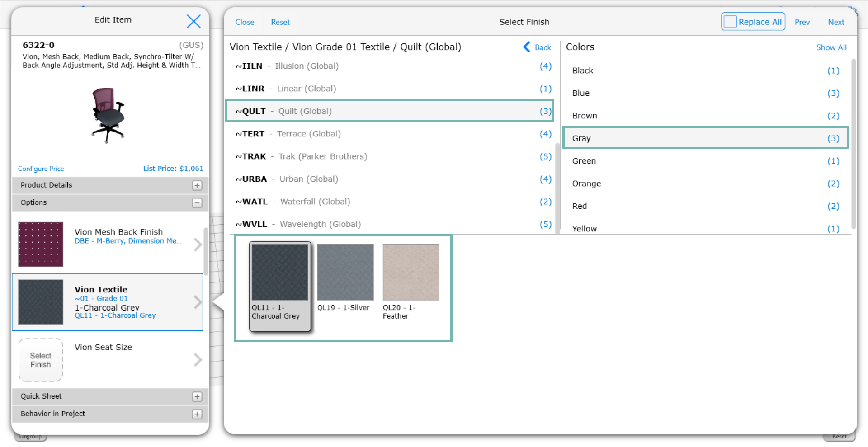Filter colors by Green
Screen dimensions: 868x447
pyautogui.click(x=706, y=161)
